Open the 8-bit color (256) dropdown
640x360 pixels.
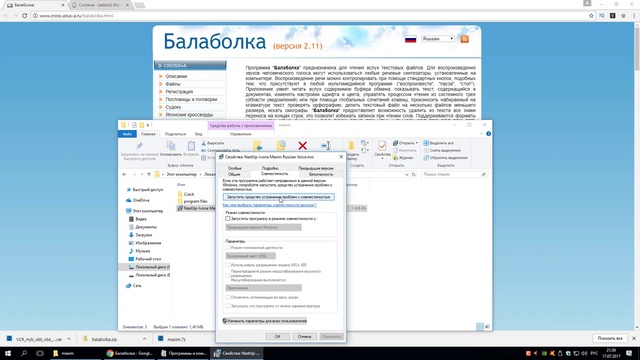(251, 256)
